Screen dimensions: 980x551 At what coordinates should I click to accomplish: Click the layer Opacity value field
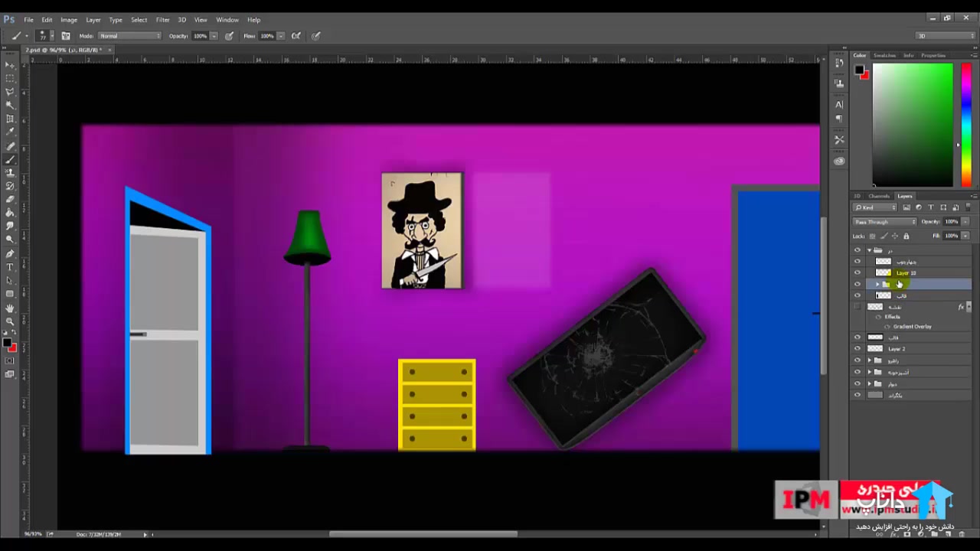(952, 222)
